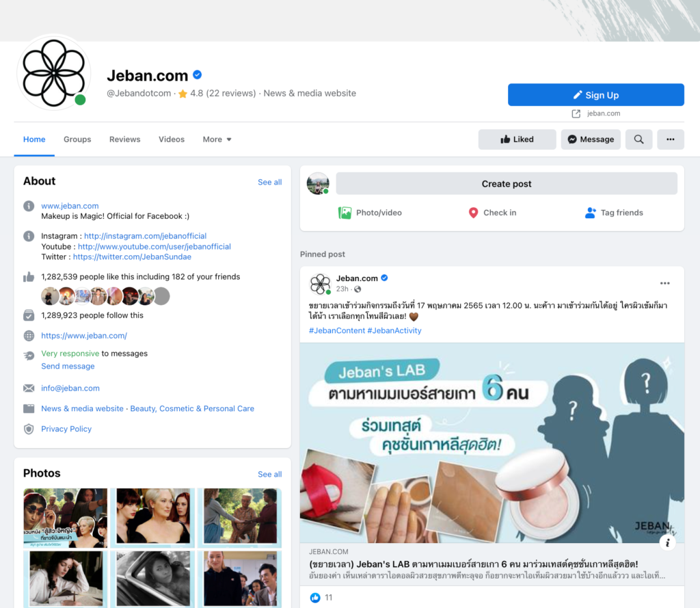Click the external link icon beside jeban.com
The width and height of the screenshot is (700, 608).
(576, 114)
